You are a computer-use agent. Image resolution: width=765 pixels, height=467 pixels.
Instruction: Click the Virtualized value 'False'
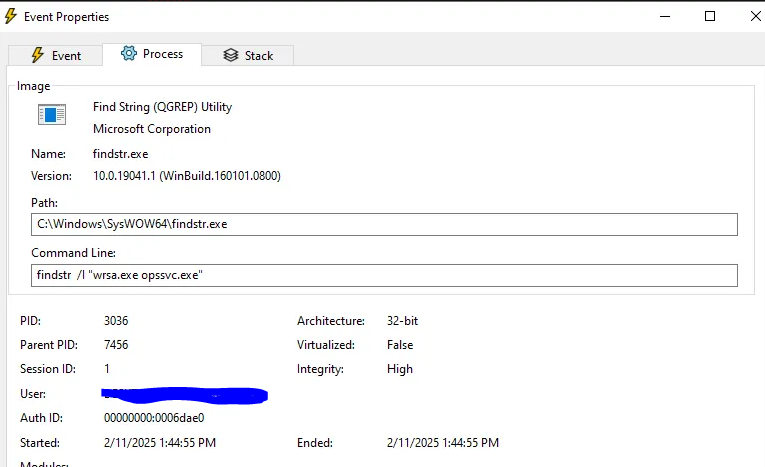coord(400,345)
